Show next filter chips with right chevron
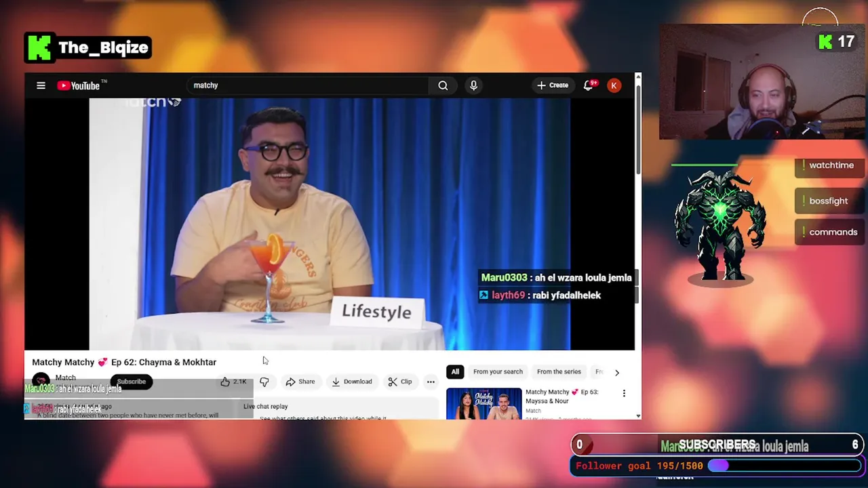868x488 pixels. pos(616,372)
